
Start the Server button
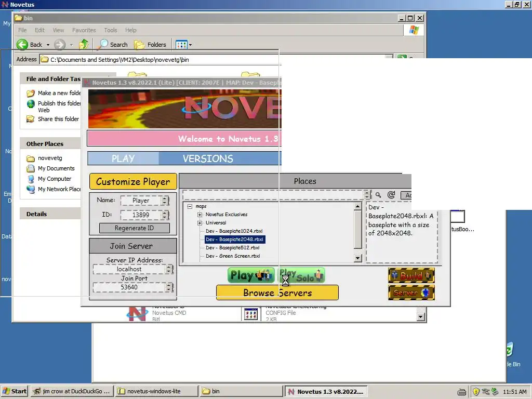411,292
